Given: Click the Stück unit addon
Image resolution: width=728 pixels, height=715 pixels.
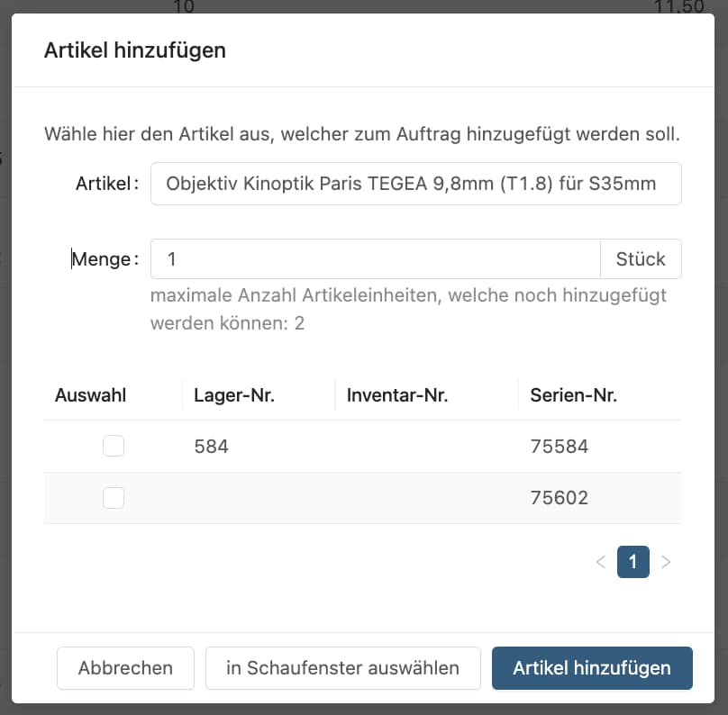Looking at the screenshot, I should pos(641,259).
